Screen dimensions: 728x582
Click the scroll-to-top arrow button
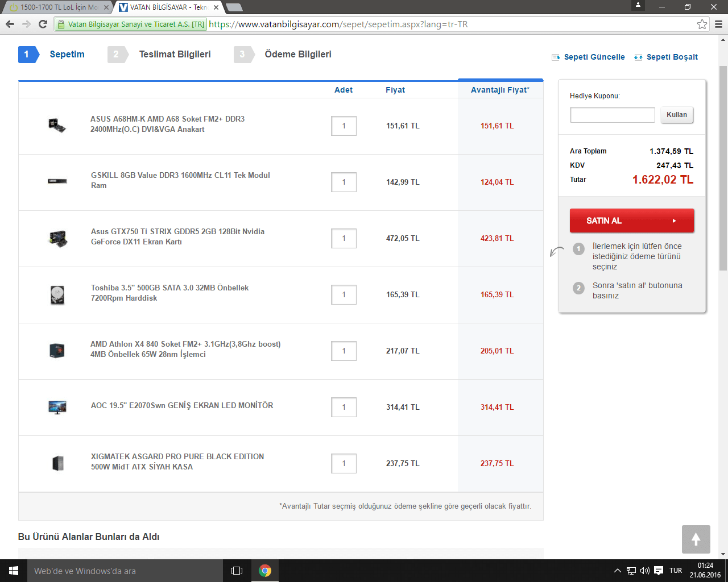696,539
